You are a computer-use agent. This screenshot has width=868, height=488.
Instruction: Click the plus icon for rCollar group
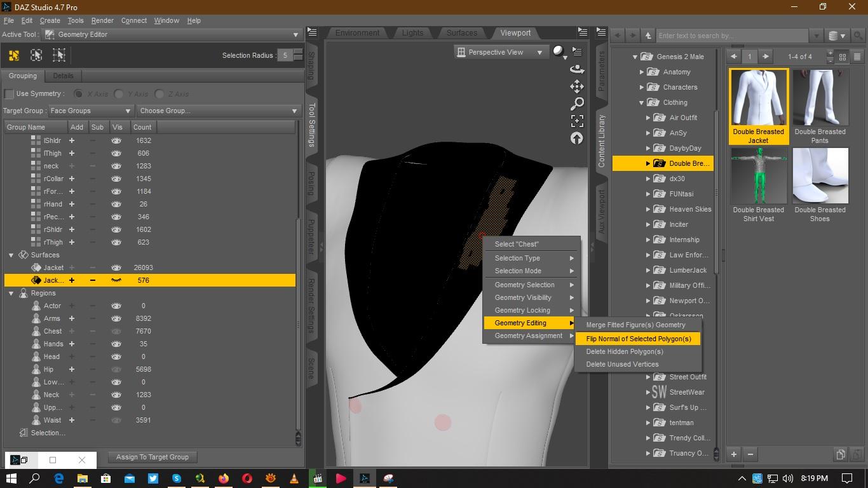[x=72, y=179]
